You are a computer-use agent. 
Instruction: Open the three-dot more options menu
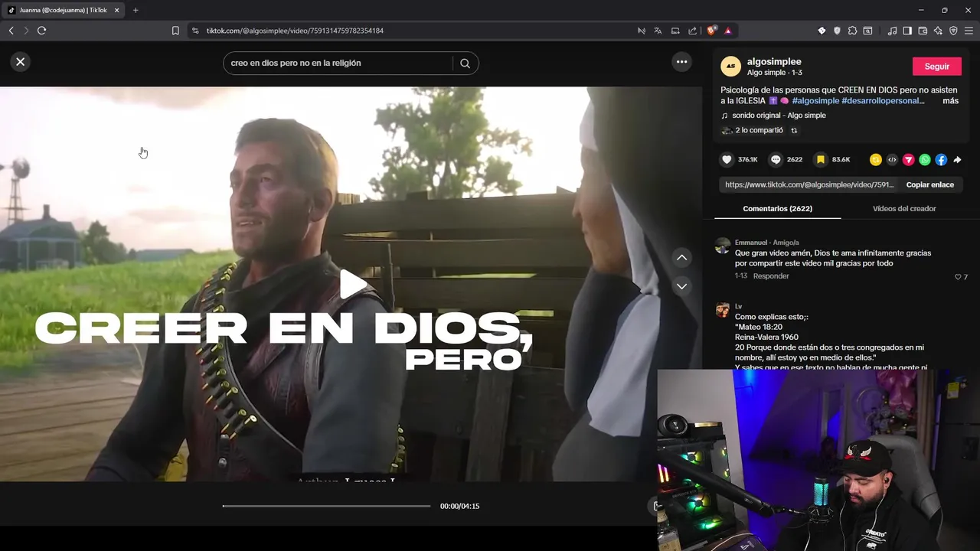point(681,62)
